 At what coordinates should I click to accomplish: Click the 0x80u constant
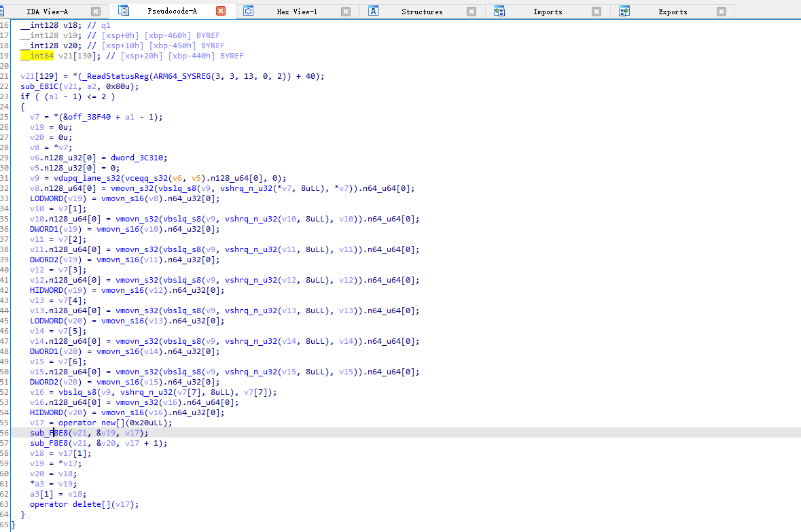coord(118,86)
